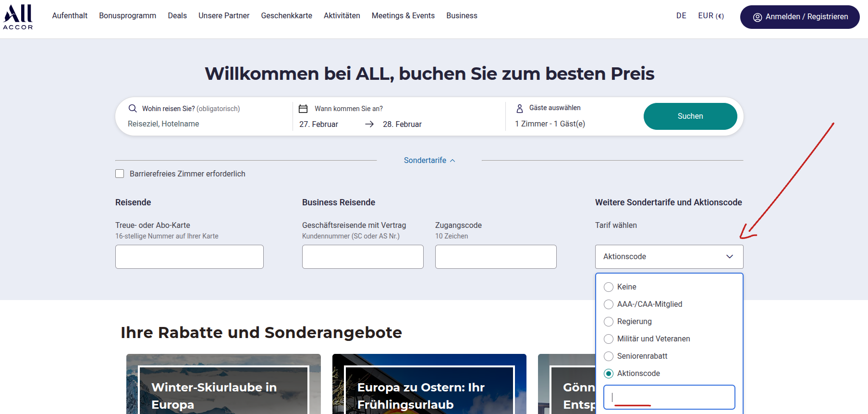Choose the Militär und Veteranen option
This screenshot has height=414, width=868.
pos(609,339)
